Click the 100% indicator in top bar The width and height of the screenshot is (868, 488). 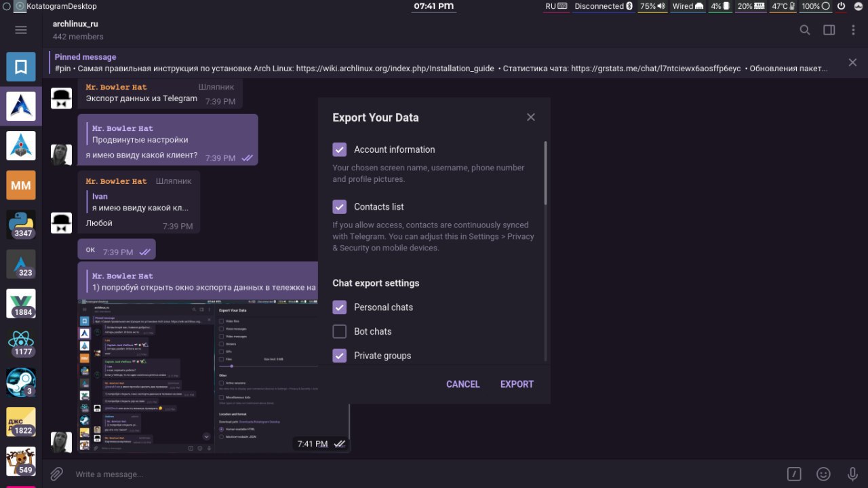click(816, 6)
